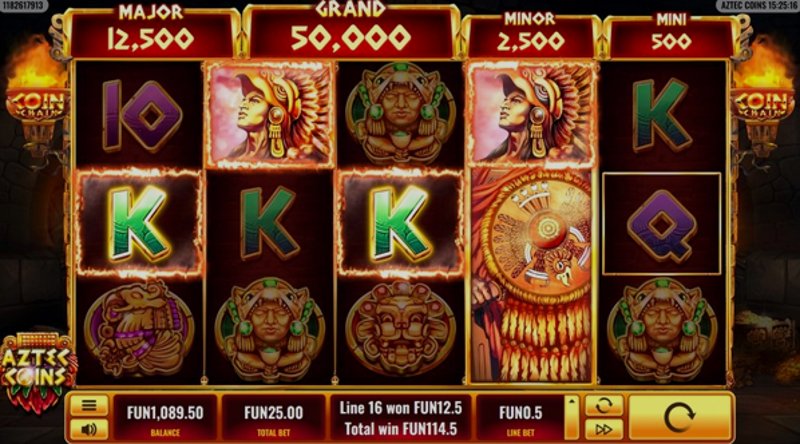Open the Mini 500 jackpot panel

pos(670,36)
